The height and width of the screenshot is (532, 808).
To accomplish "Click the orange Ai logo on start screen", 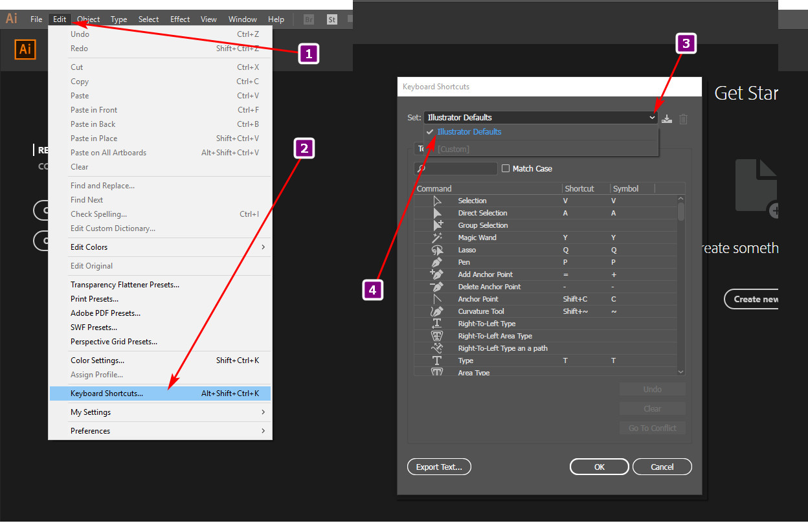I will point(25,49).
